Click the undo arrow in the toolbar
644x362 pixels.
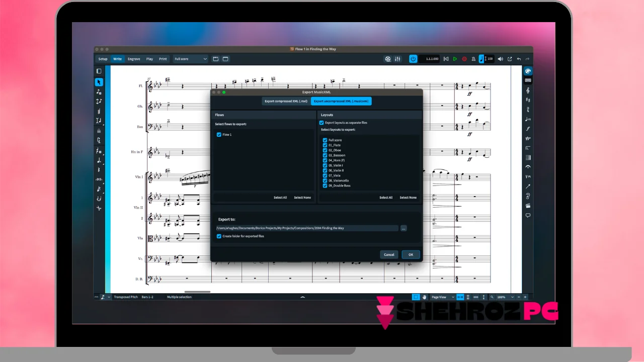click(x=519, y=59)
